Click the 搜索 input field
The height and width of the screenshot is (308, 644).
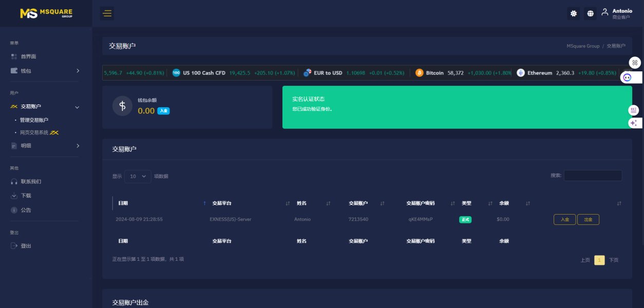(593, 176)
